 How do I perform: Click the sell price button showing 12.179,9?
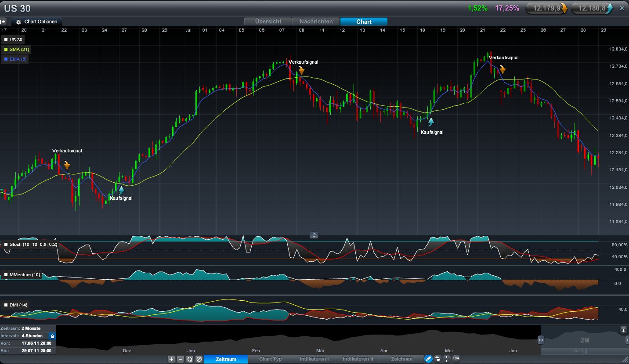coord(546,7)
